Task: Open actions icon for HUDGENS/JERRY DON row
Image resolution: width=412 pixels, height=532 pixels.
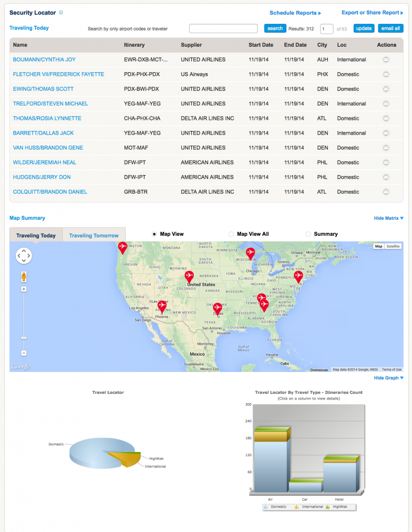Action: (386, 177)
